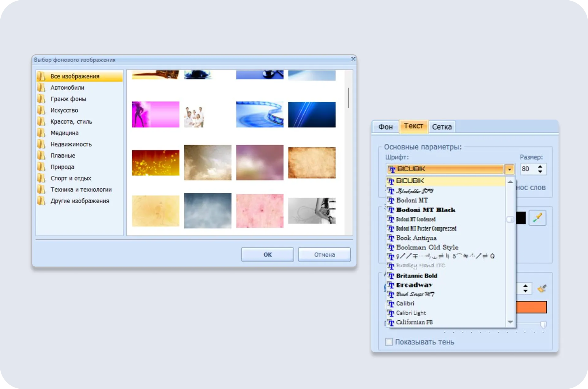Increase the font size stepper value

[540, 166]
